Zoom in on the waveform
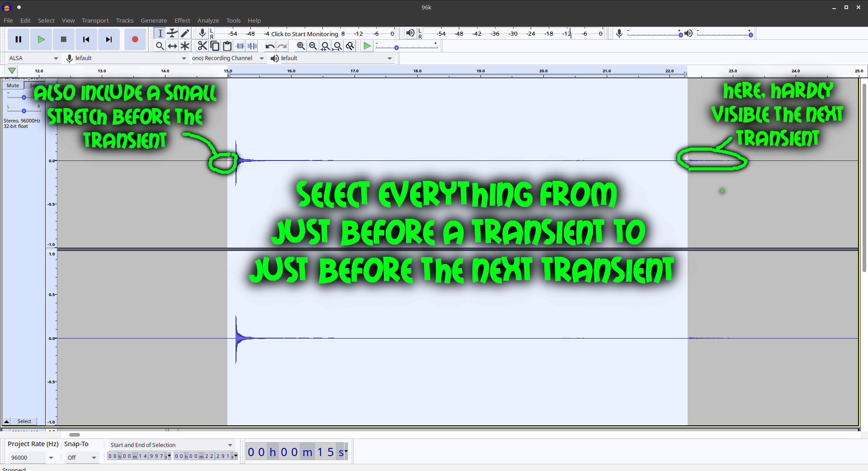The height and width of the screenshot is (471, 868). (x=301, y=46)
